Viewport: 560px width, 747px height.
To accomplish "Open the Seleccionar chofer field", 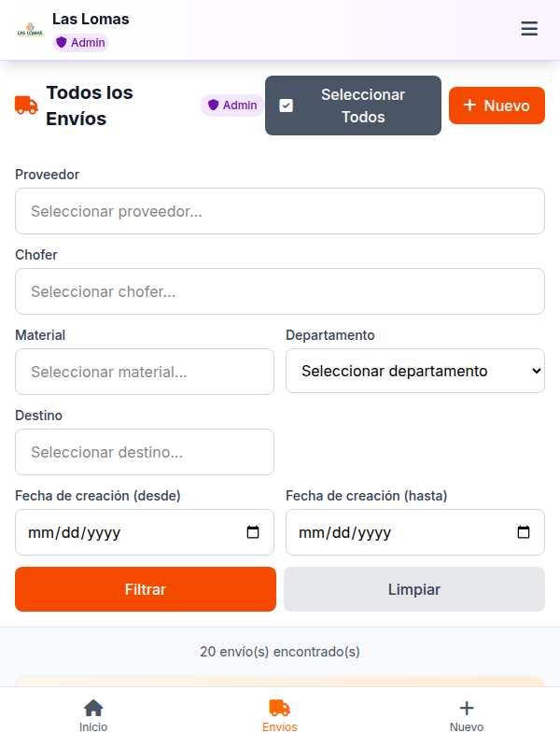I will tap(280, 291).
